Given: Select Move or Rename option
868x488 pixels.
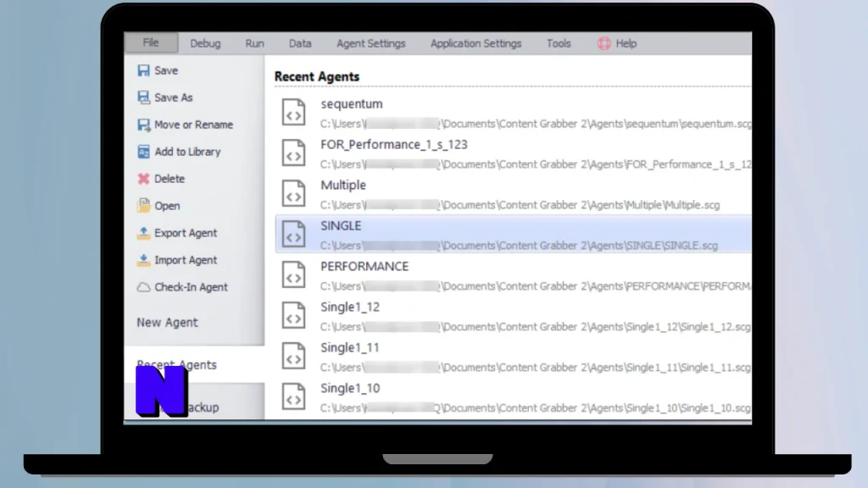Looking at the screenshot, I should [x=193, y=125].
